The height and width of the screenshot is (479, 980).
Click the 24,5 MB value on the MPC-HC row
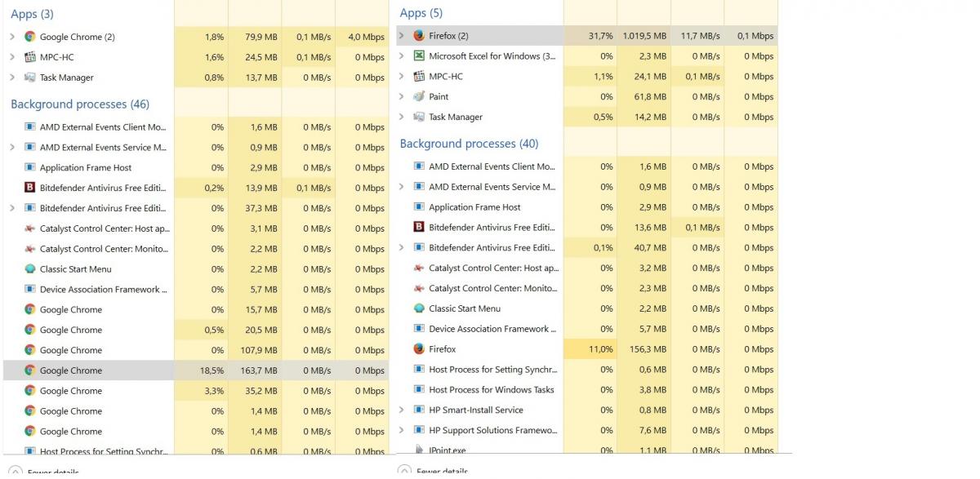261,57
